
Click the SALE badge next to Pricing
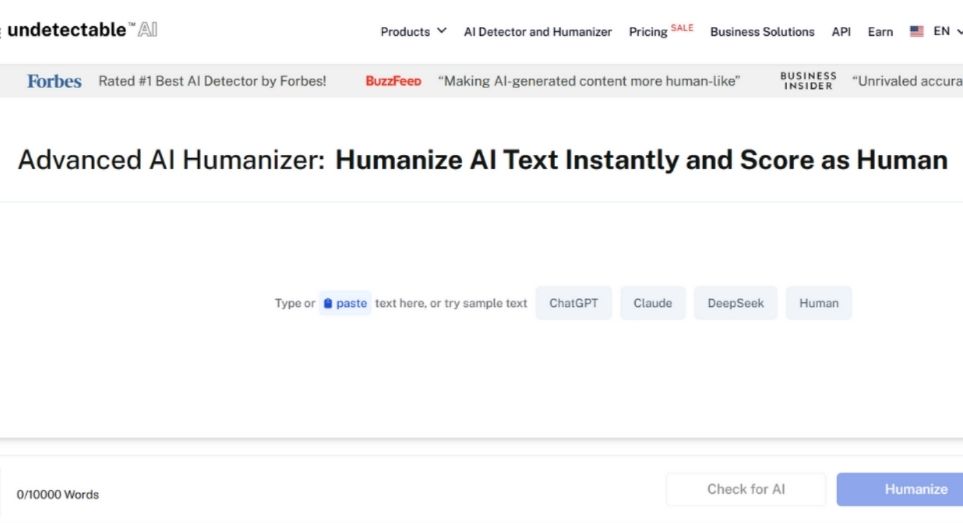[682, 28]
